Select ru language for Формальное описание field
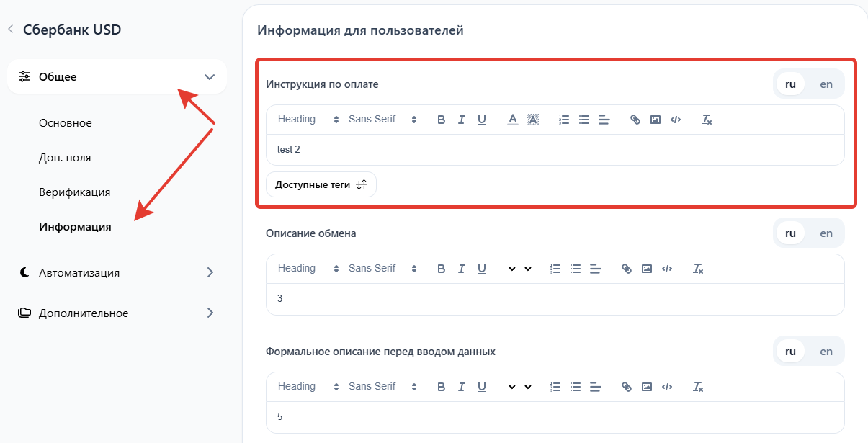Image resolution: width=868 pixels, height=443 pixels. (790, 352)
